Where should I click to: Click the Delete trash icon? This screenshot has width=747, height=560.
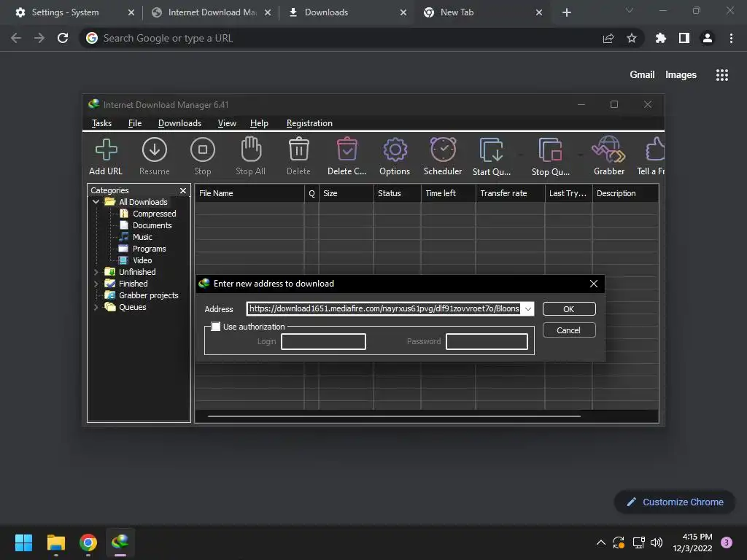pos(298,149)
